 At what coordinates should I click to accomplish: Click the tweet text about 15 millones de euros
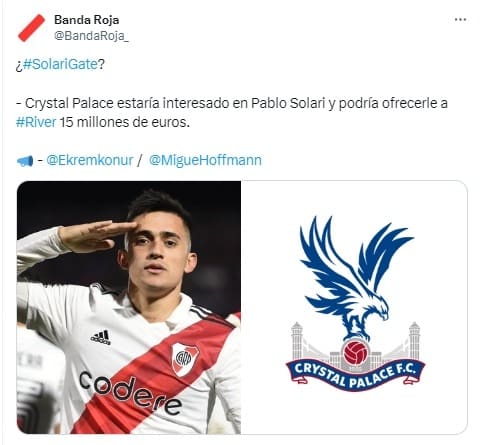(x=125, y=122)
